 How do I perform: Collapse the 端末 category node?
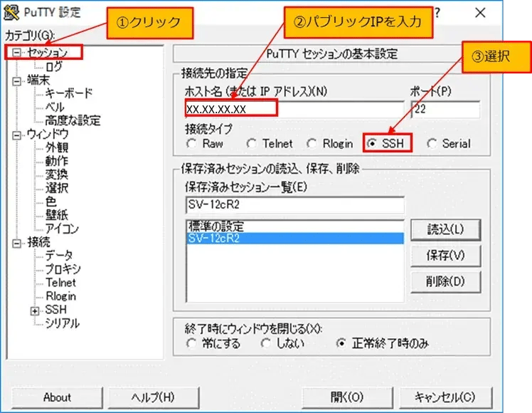pyautogui.click(x=16, y=80)
